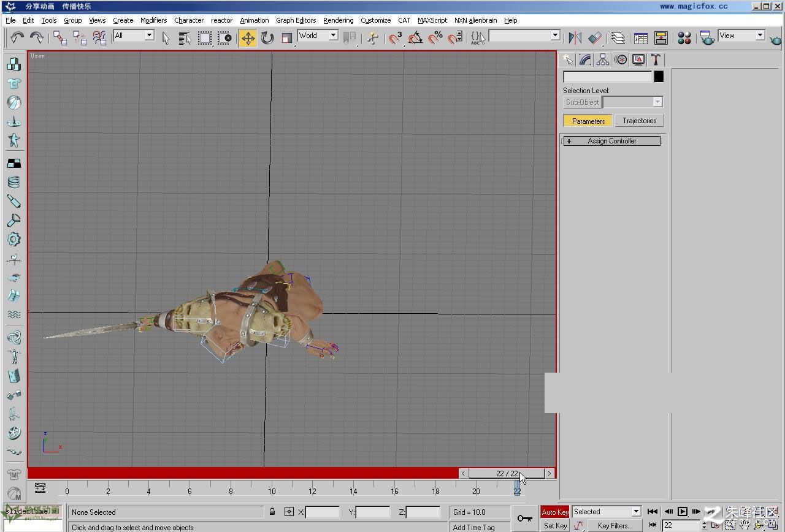785x532 pixels.
Task: Toggle the Auto Key button
Action: [555, 512]
